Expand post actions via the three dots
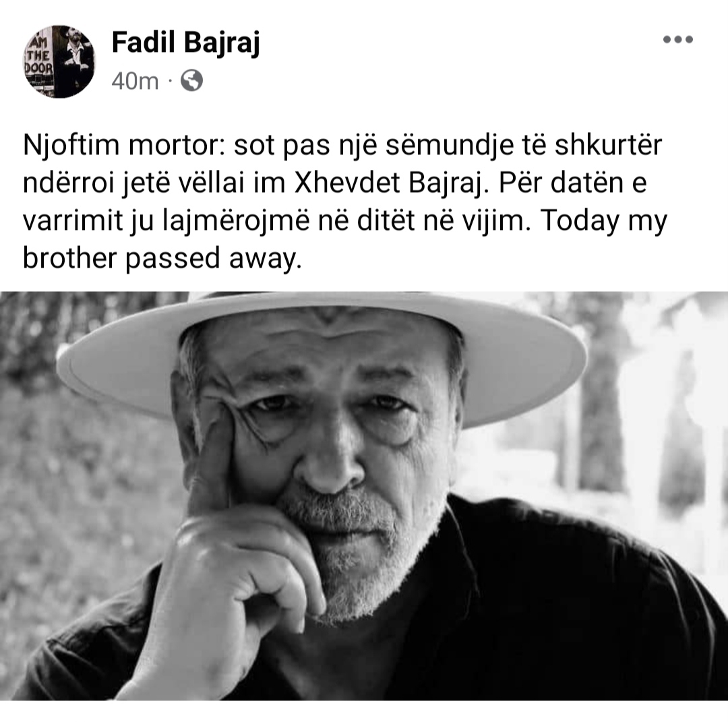The image size is (728, 722). pos(678,40)
